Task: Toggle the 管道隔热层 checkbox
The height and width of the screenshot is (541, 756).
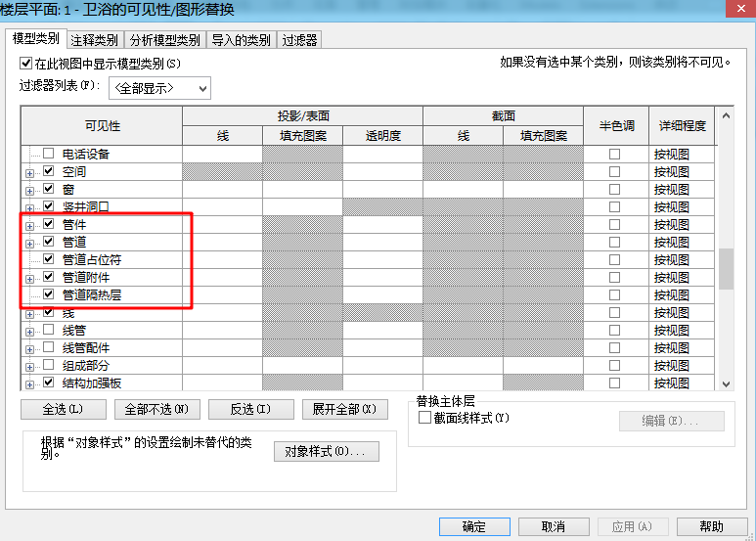Action: tap(48, 294)
